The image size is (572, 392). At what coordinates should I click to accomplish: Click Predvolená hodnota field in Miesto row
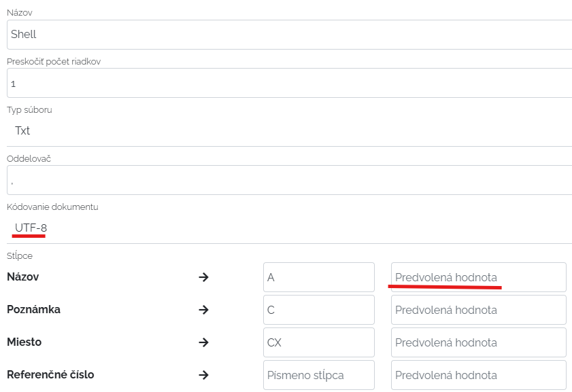(478, 342)
